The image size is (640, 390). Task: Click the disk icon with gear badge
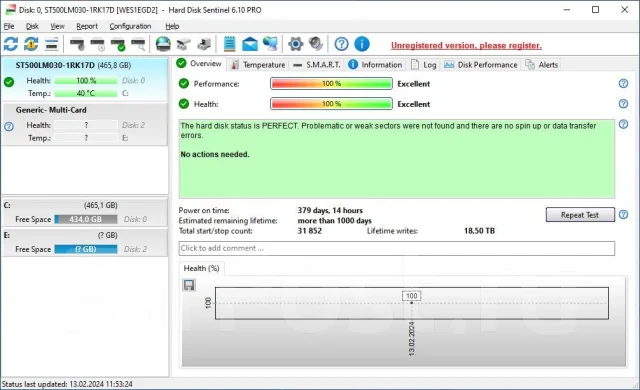tap(77, 44)
